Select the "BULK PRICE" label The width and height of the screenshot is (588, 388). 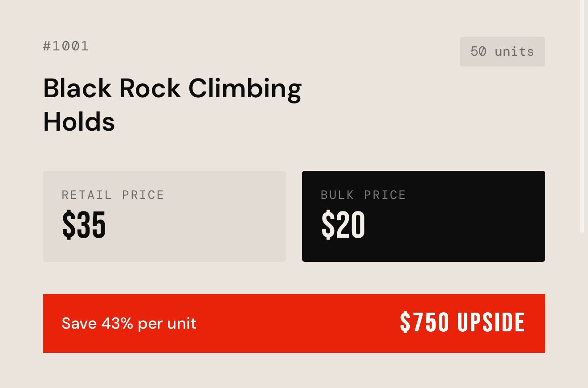363,195
